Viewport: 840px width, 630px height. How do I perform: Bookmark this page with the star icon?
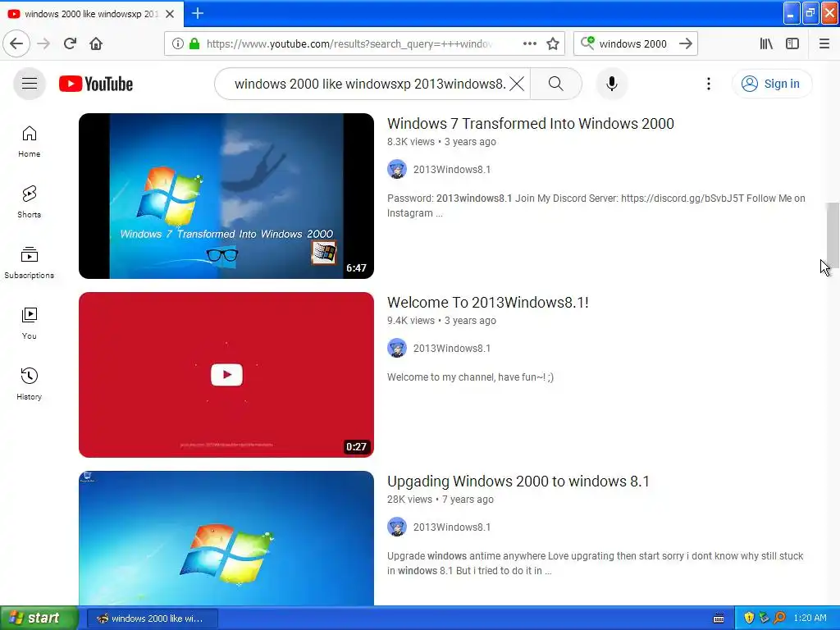pyautogui.click(x=553, y=43)
